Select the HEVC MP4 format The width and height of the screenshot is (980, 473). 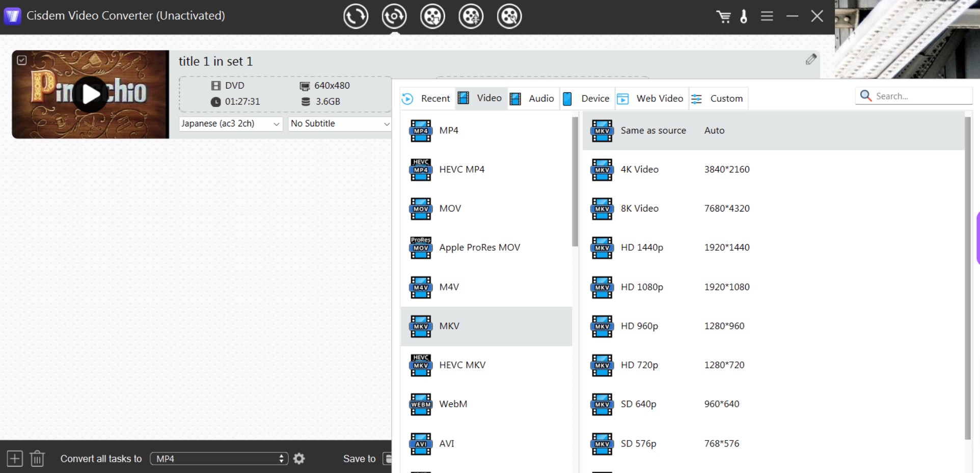(x=486, y=169)
